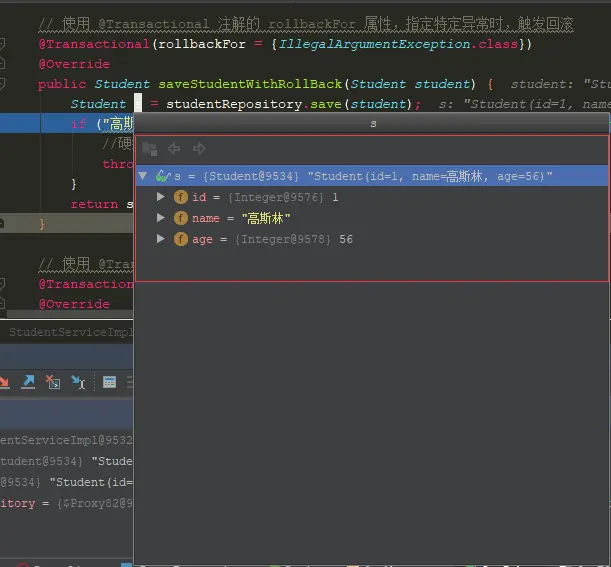This screenshot has height=567, width=611.
Task: Click the field icon of name
Action: tap(180, 218)
